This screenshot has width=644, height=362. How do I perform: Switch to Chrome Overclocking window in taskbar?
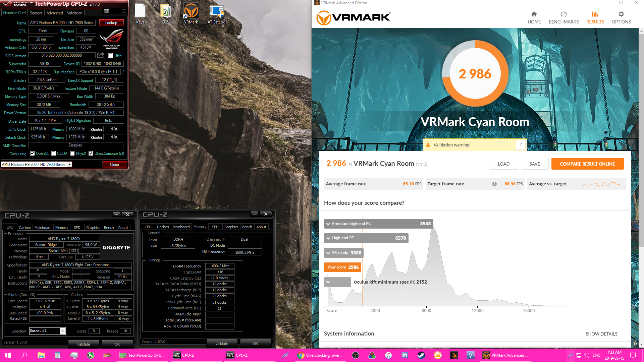pyautogui.click(x=320, y=355)
